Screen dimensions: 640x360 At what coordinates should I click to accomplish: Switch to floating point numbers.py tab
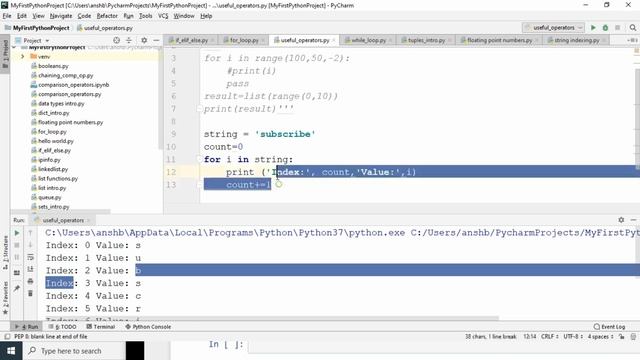click(x=499, y=40)
